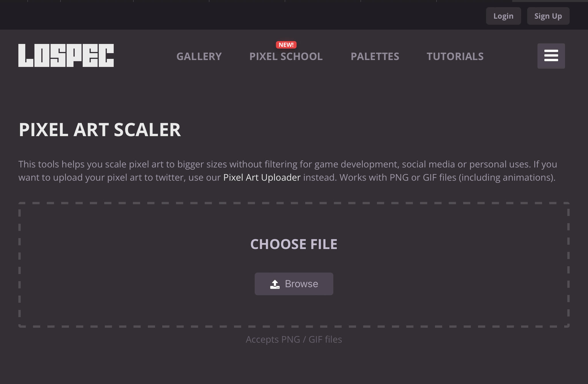Navigate to the Palettes page
The width and height of the screenshot is (588, 384).
(375, 56)
